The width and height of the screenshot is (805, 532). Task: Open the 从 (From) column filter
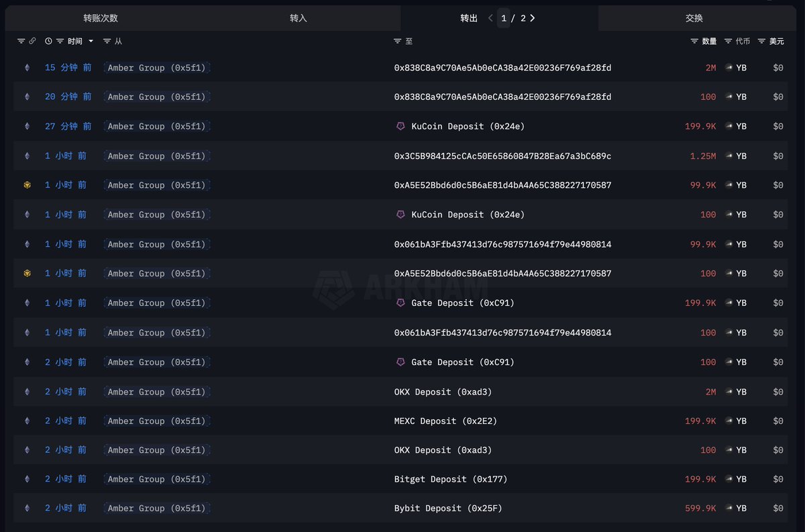click(107, 42)
